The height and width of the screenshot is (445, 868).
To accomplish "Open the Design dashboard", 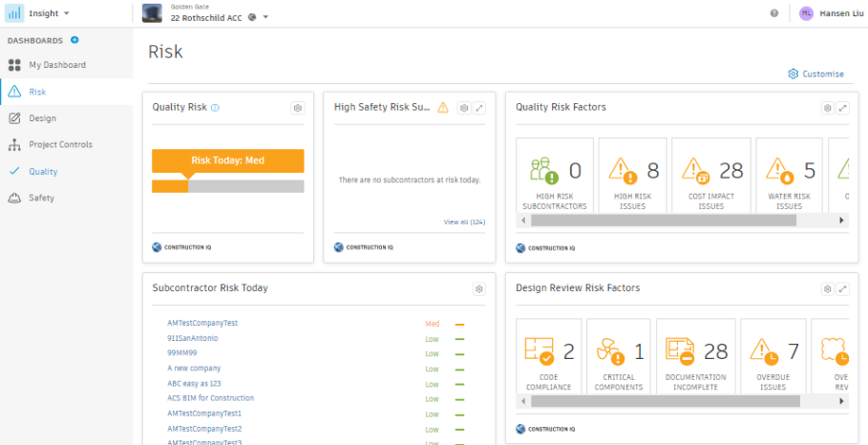I will (43, 118).
